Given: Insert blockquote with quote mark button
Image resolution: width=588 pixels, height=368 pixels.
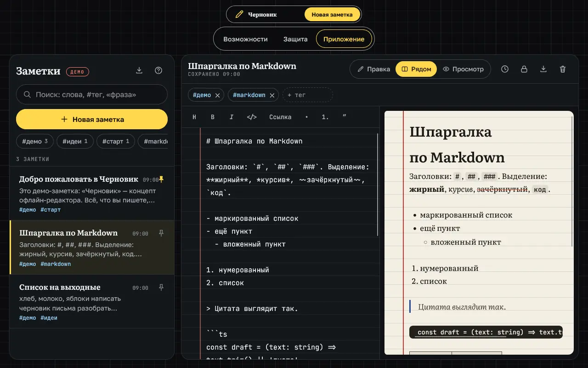Looking at the screenshot, I should 345,117.
